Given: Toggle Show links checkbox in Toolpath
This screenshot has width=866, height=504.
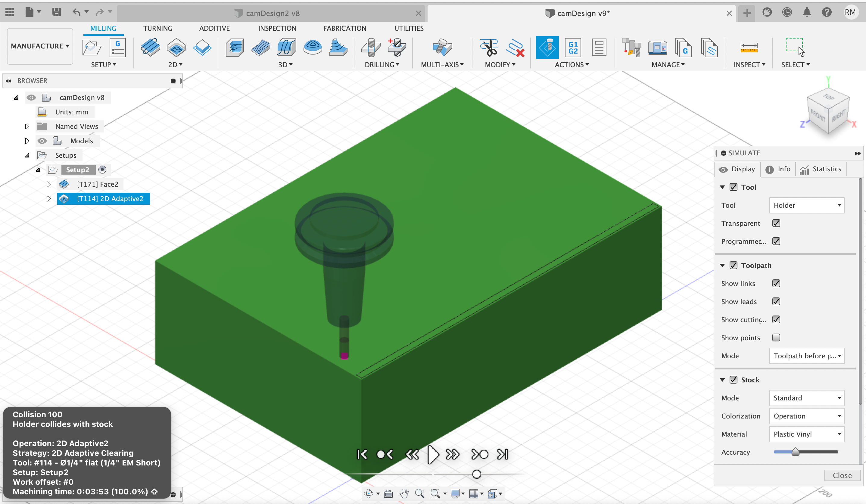Looking at the screenshot, I should 776,283.
